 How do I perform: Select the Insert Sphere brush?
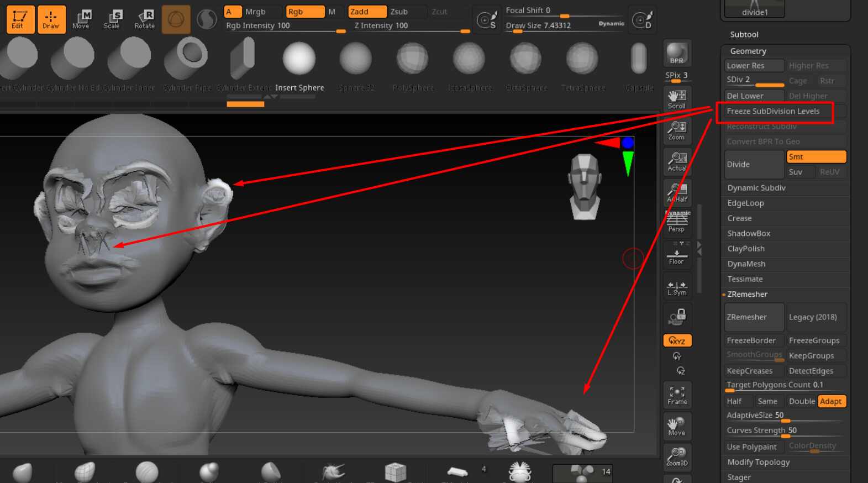[x=299, y=65]
